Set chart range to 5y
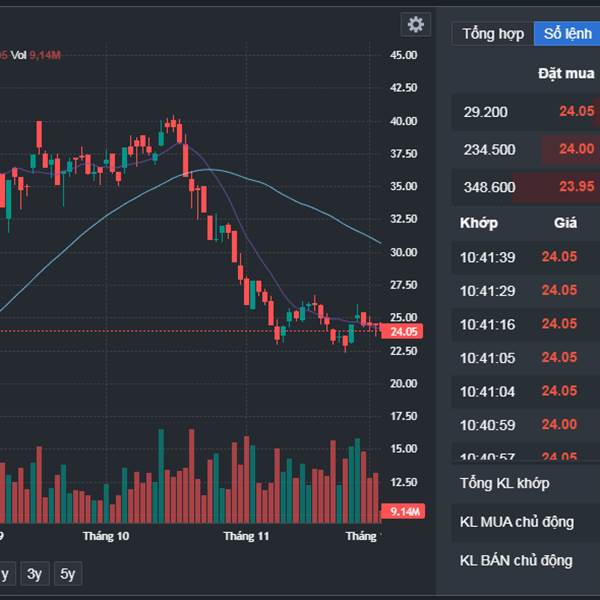This screenshot has width=600, height=600. [68, 573]
